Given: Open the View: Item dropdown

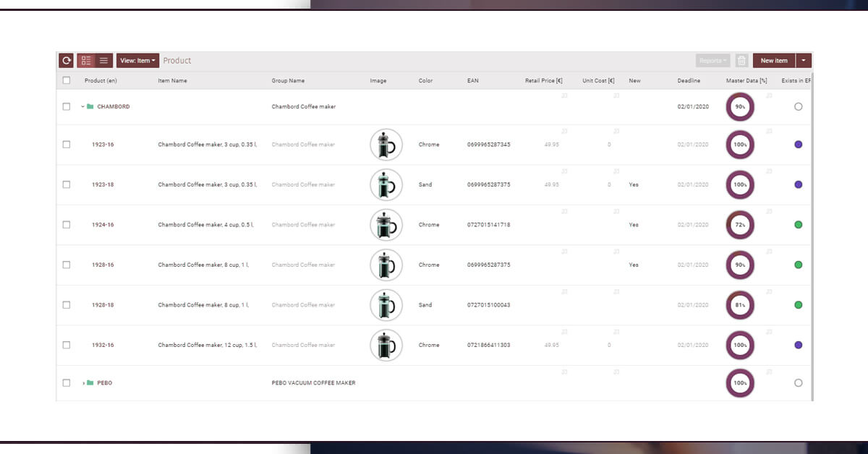Looking at the screenshot, I should (137, 61).
